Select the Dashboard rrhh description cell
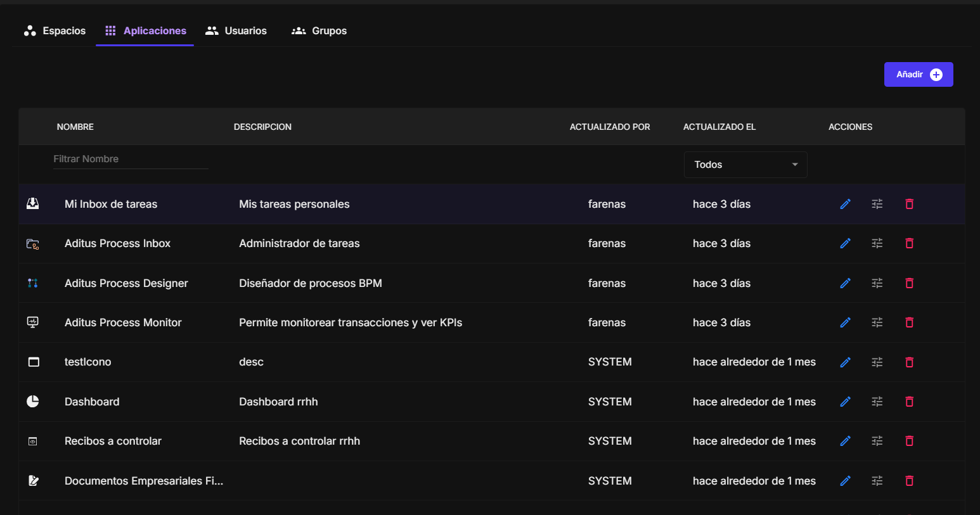Screen dimensions: 980x515 pyautogui.click(x=278, y=402)
